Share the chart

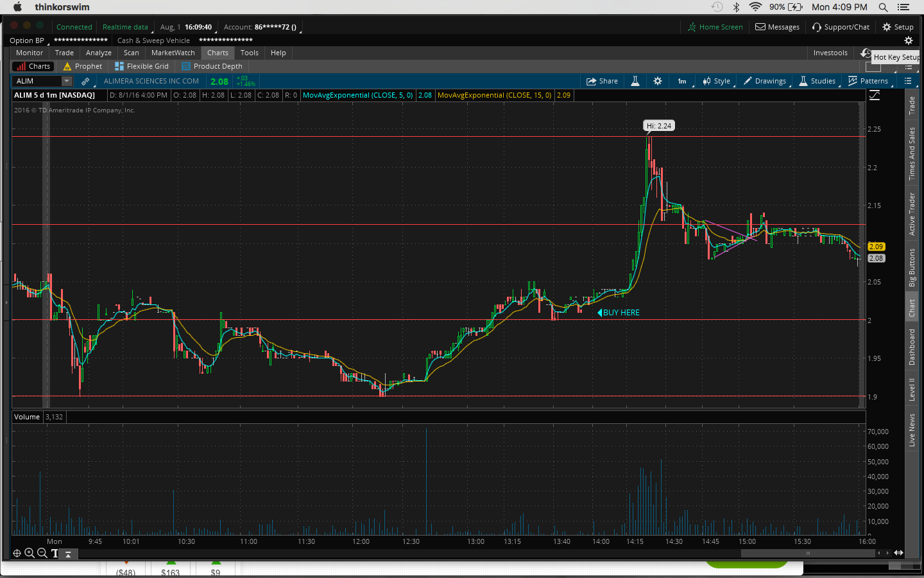(x=602, y=81)
